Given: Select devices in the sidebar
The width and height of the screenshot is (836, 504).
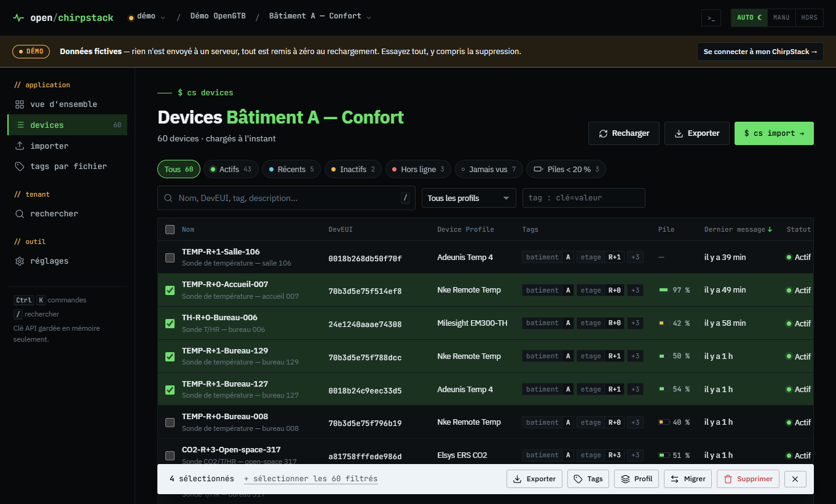Looking at the screenshot, I should coord(68,125).
